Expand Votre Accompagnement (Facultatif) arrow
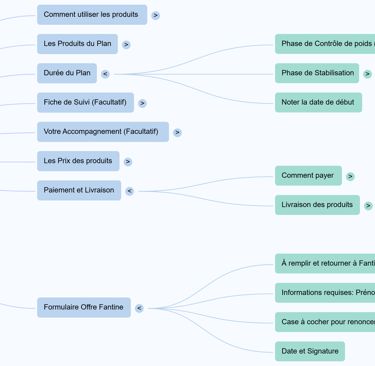Viewport: 375px width, 366px height. 177,133
